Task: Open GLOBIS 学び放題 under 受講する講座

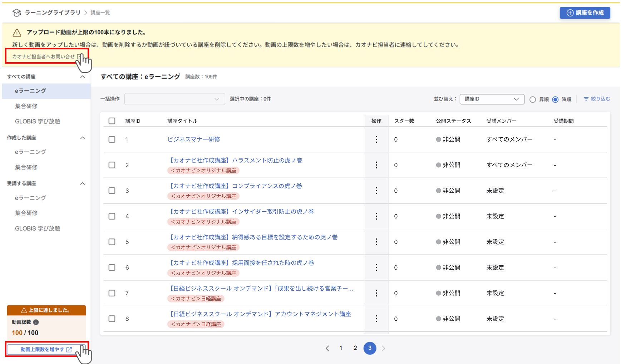Action: click(38, 228)
